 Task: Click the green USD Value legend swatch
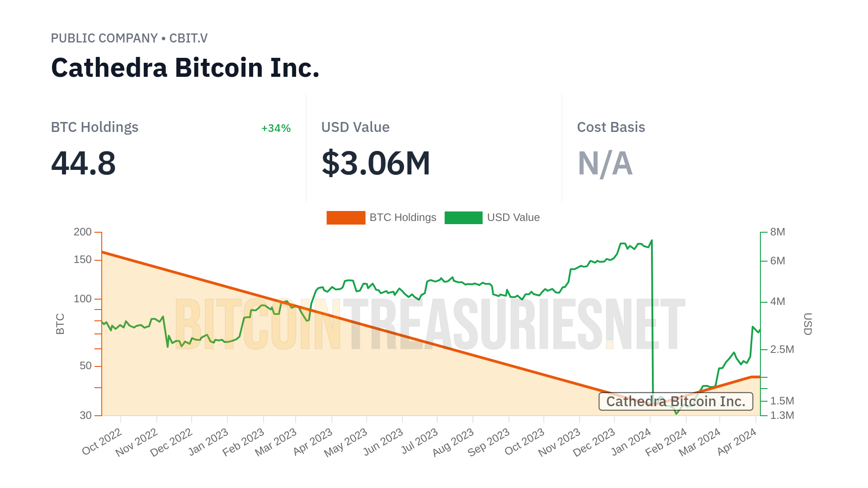(x=463, y=217)
